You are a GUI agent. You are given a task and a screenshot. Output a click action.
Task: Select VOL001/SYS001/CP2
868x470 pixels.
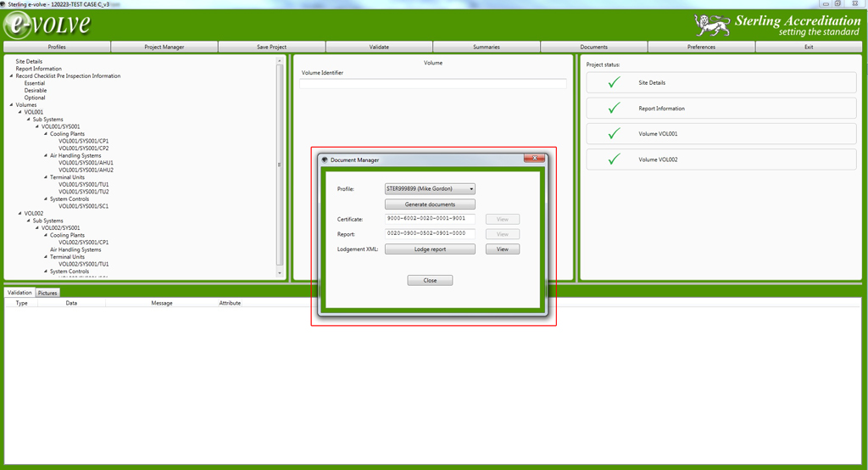[84, 148]
